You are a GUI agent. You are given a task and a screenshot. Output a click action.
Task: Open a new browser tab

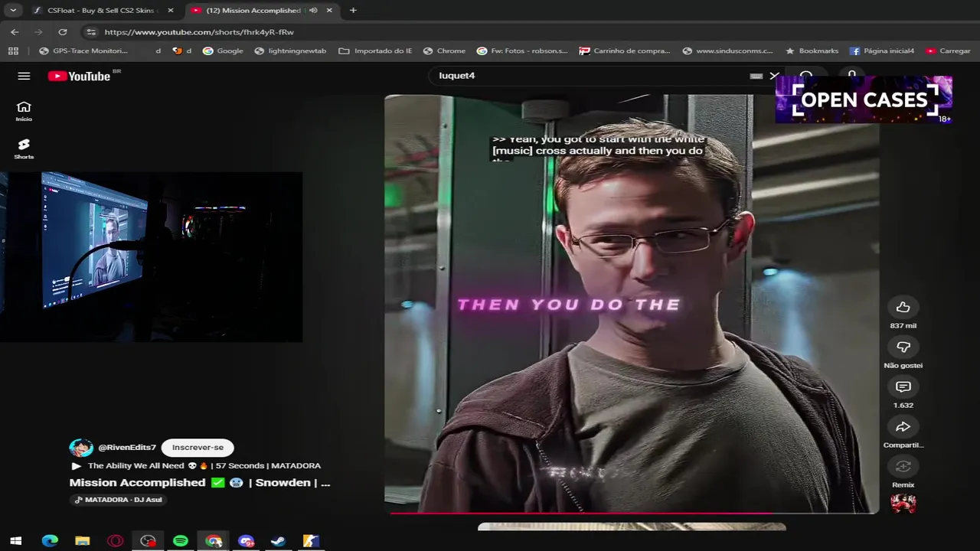[353, 11]
